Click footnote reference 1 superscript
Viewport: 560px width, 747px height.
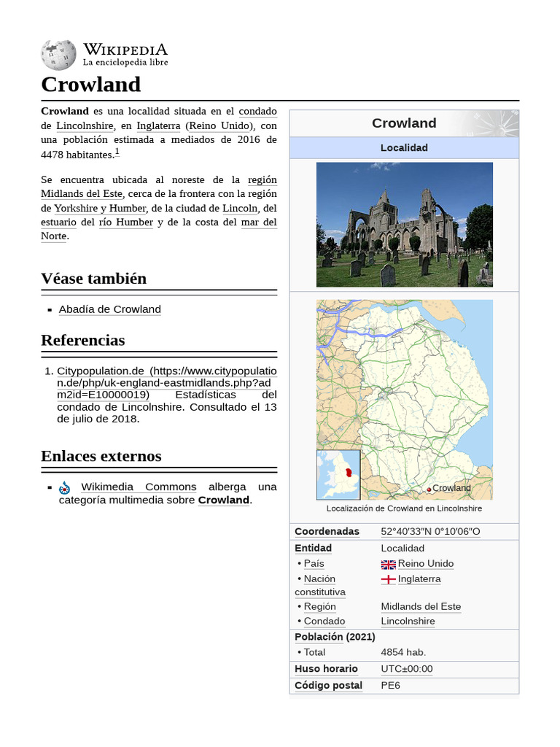[117, 152]
